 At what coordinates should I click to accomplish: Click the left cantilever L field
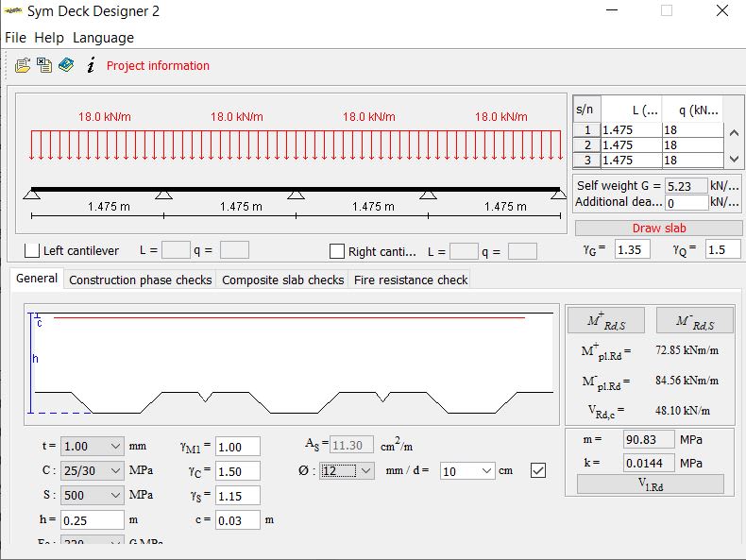pos(176,250)
